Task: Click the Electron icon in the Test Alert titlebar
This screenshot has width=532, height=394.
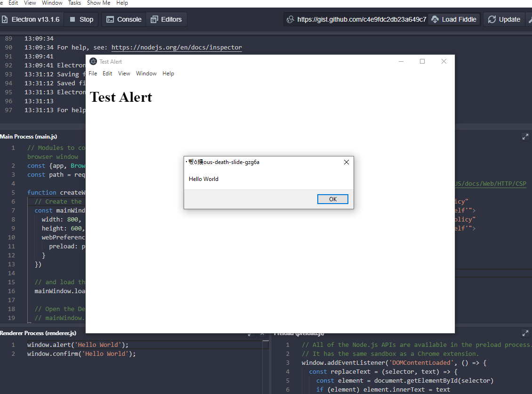Action: pyautogui.click(x=92, y=61)
